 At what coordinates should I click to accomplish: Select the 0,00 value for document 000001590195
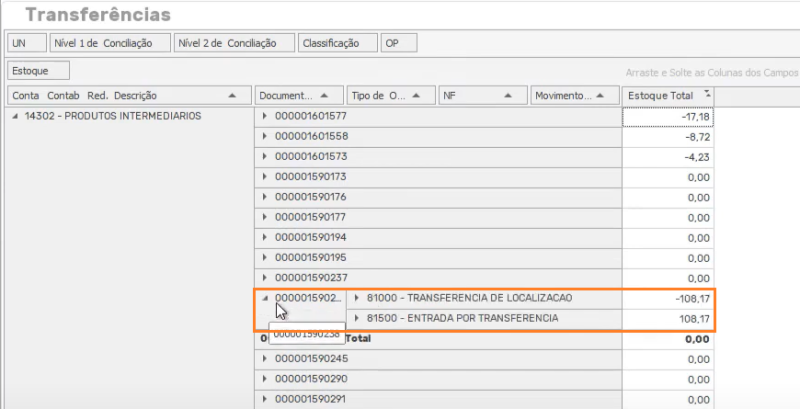pos(668,258)
